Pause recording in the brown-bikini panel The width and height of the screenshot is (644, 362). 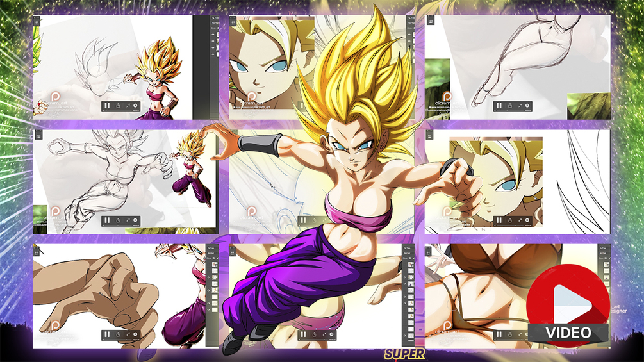(499, 334)
